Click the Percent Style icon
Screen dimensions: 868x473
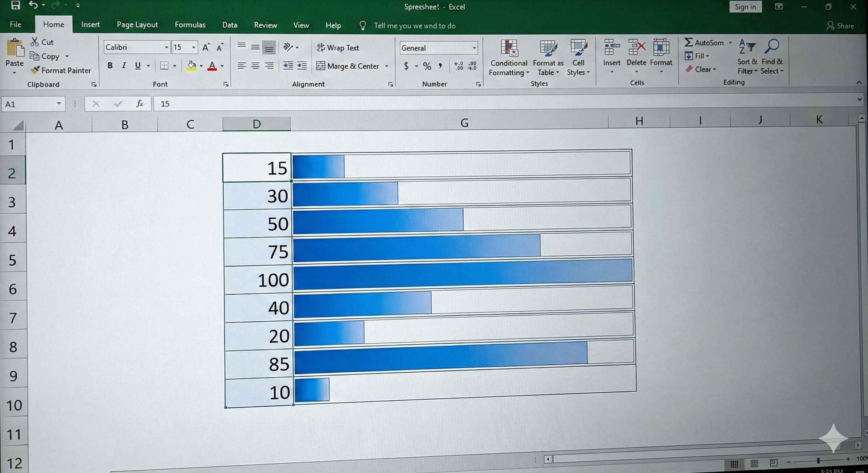[x=427, y=66]
